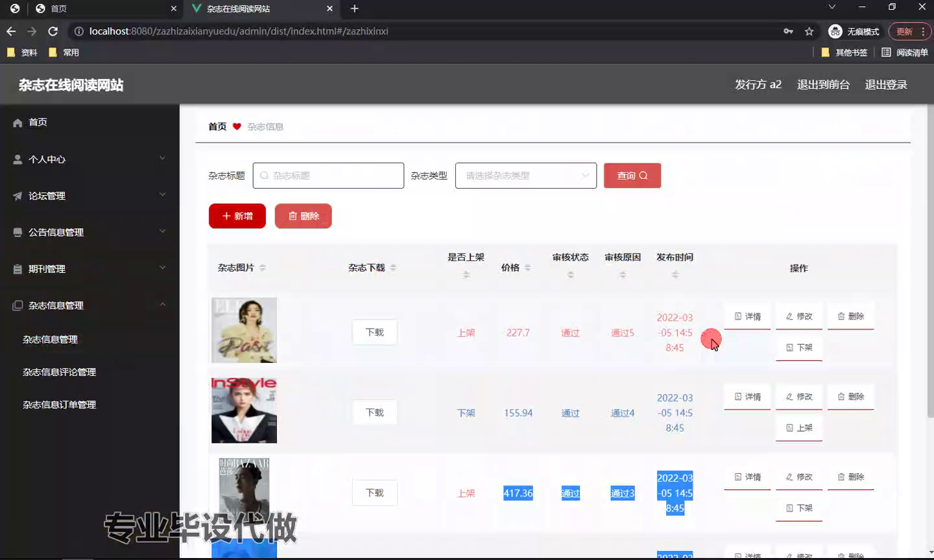Click the 发行方 a2 user label
Image resolution: width=934 pixels, height=560 pixels.
(758, 85)
